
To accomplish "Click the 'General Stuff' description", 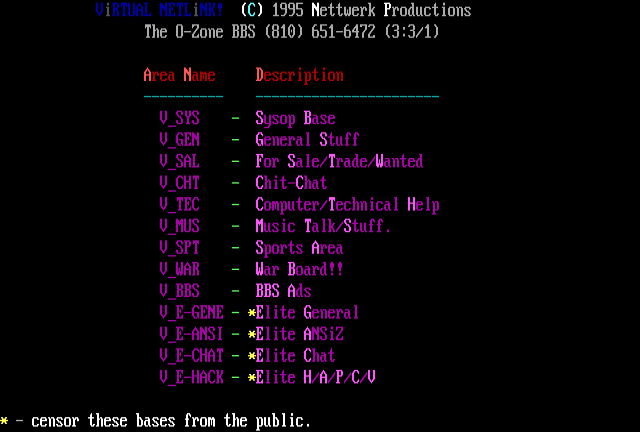I will point(307,140).
